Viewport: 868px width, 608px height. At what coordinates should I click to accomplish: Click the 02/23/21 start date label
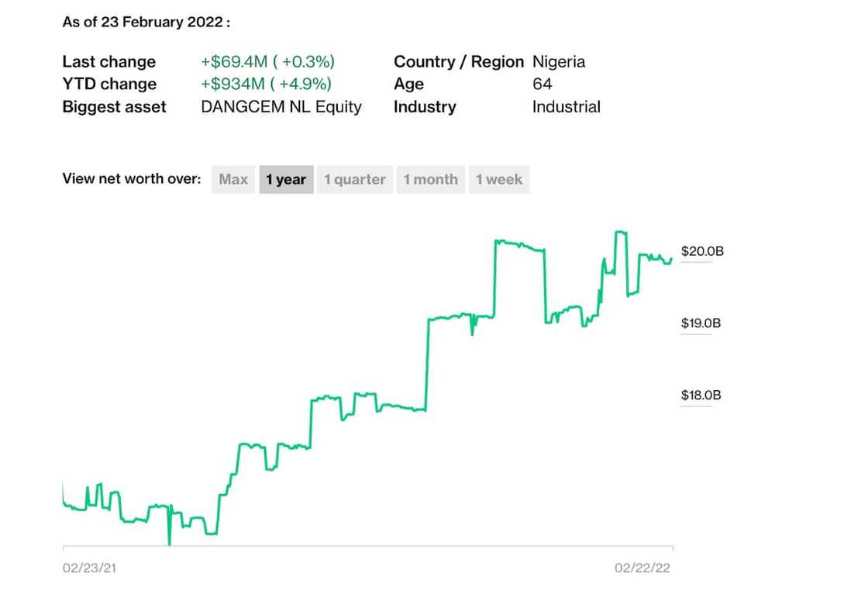(89, 568)
